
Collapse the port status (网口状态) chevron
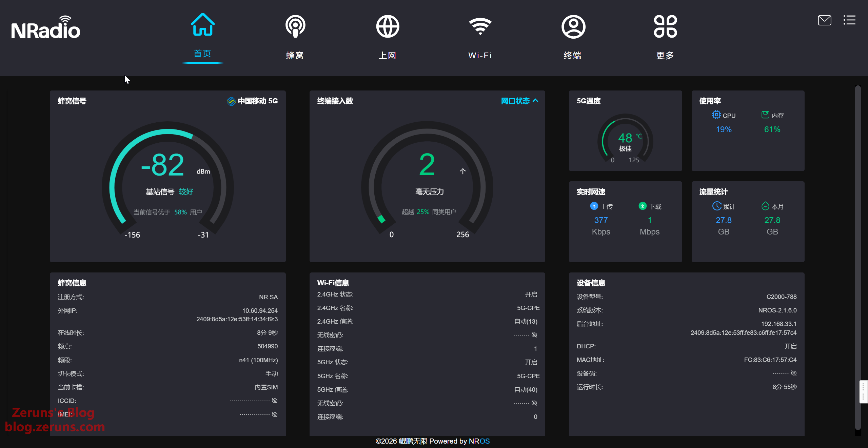pyautogui.click(x=535, y=101)
